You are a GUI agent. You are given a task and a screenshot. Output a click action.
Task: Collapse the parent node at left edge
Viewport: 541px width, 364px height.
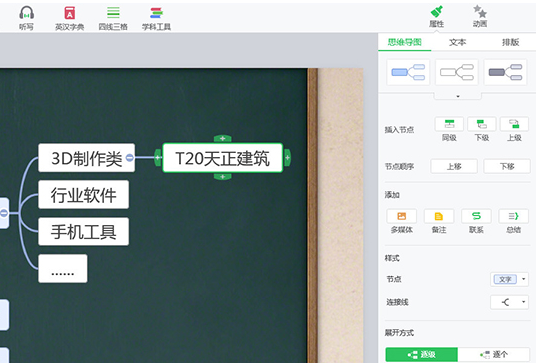(4, 213)
